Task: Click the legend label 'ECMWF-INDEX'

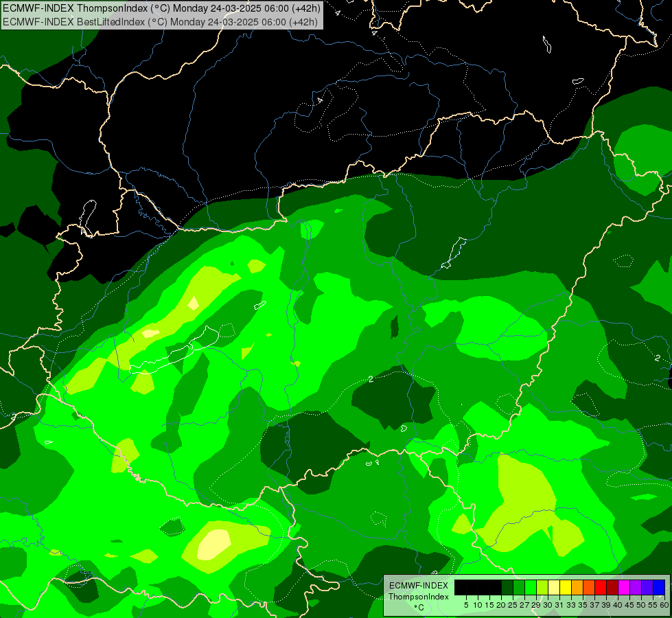Action: coord(418,586)
